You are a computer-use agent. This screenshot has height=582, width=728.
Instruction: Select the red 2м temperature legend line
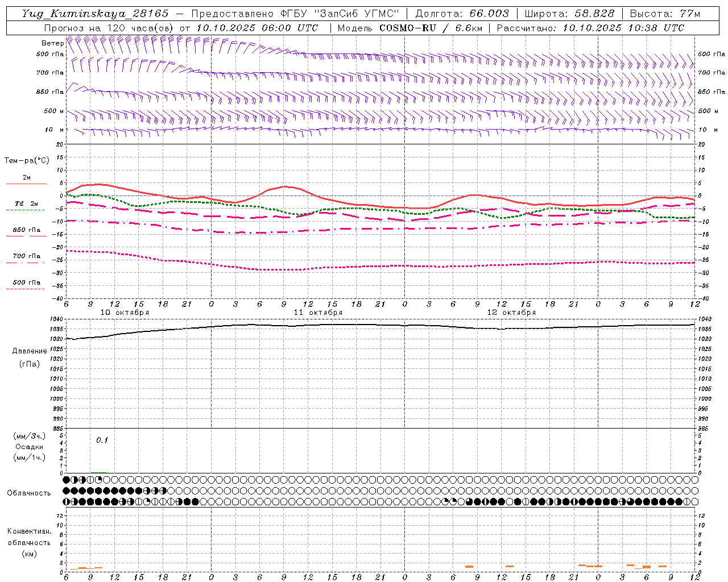click(x=26, y=184)
